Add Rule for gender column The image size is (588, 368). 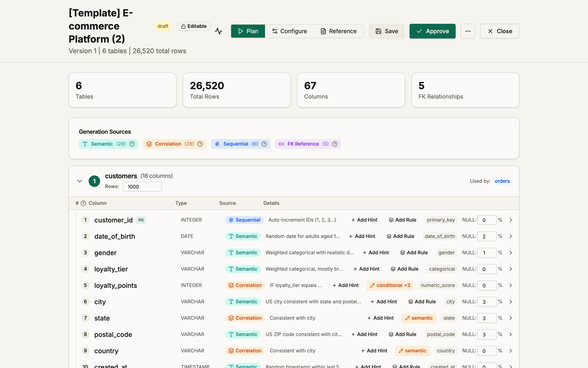pos(414,253)
